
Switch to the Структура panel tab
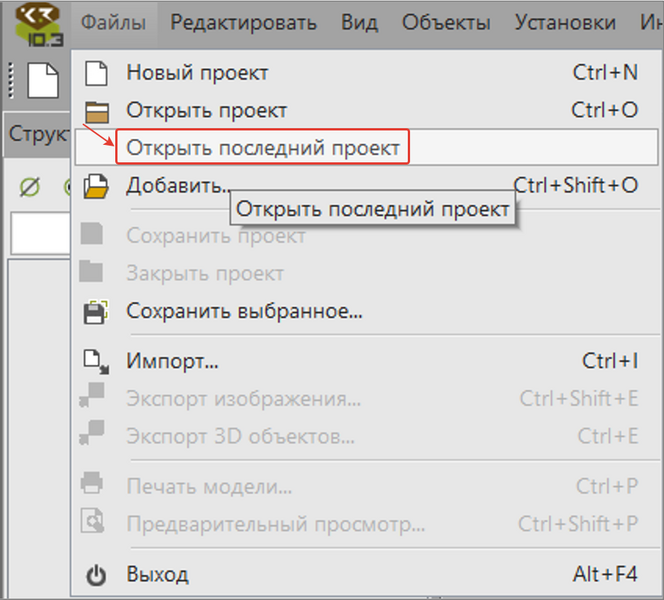click(x=38, y=134)
